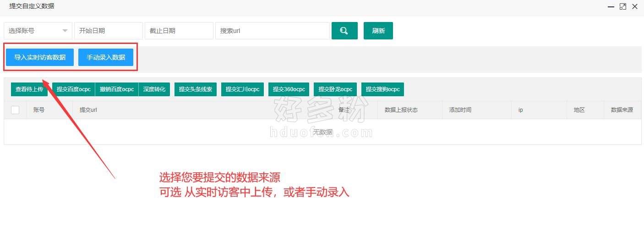Viewport: 644px width, 231px height.
Task: Click the magnifier search icon button
Action: (344, 31)
